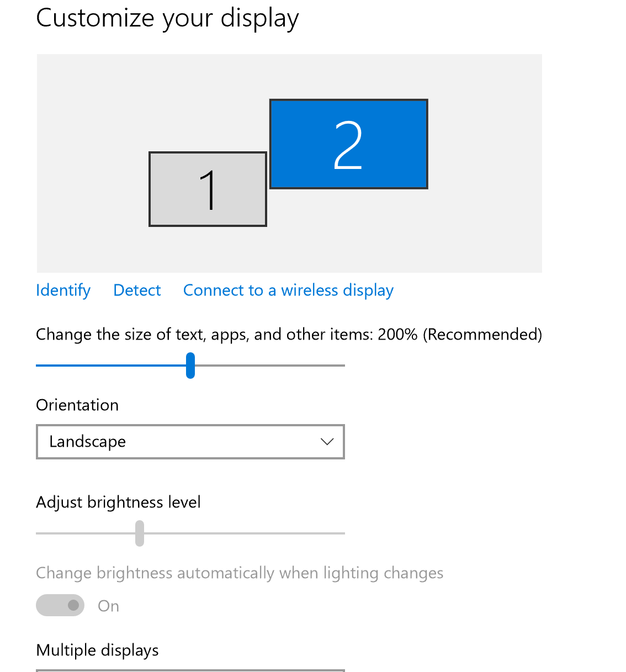The height and width of the screenshot is (672, 626).
Task: Select the blue monitor 2 box
Action: (348, 144)
